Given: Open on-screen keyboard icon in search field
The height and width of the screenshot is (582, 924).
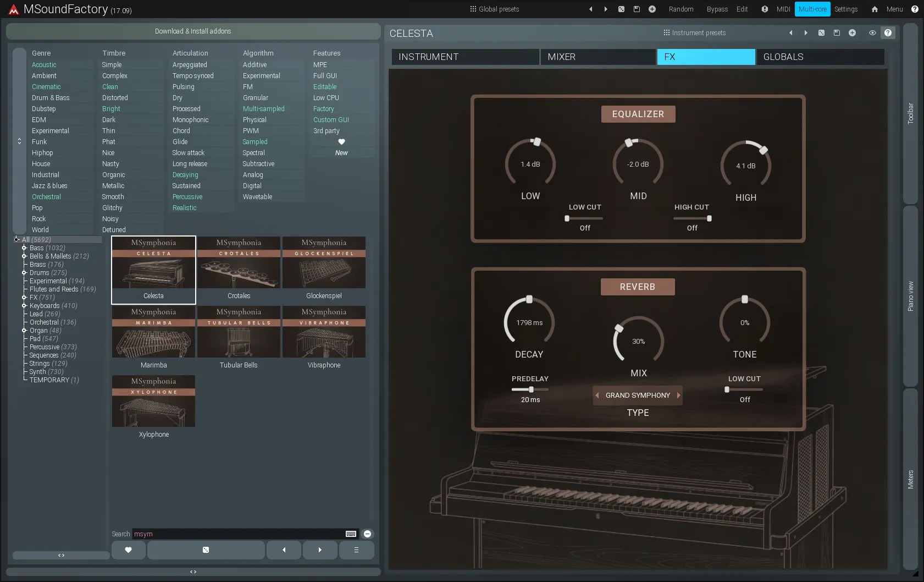Looking at the screenshot, I should (x=351, y=534).
